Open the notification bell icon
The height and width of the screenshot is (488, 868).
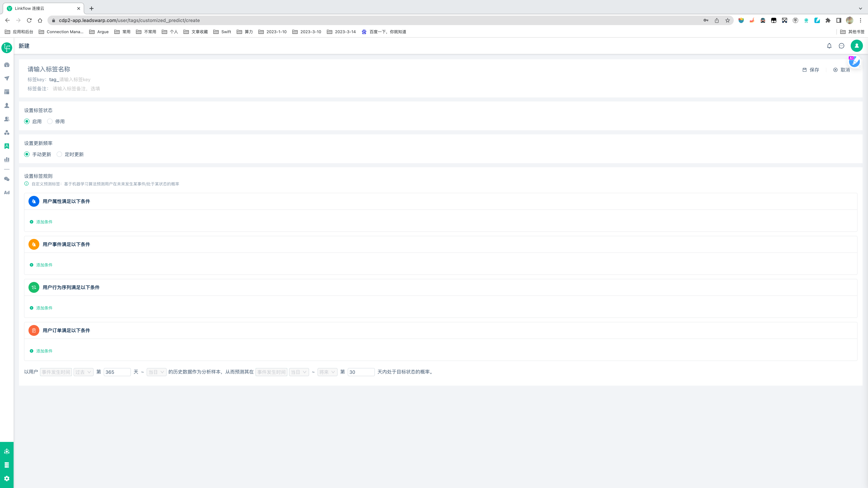(x=829, y=46)
